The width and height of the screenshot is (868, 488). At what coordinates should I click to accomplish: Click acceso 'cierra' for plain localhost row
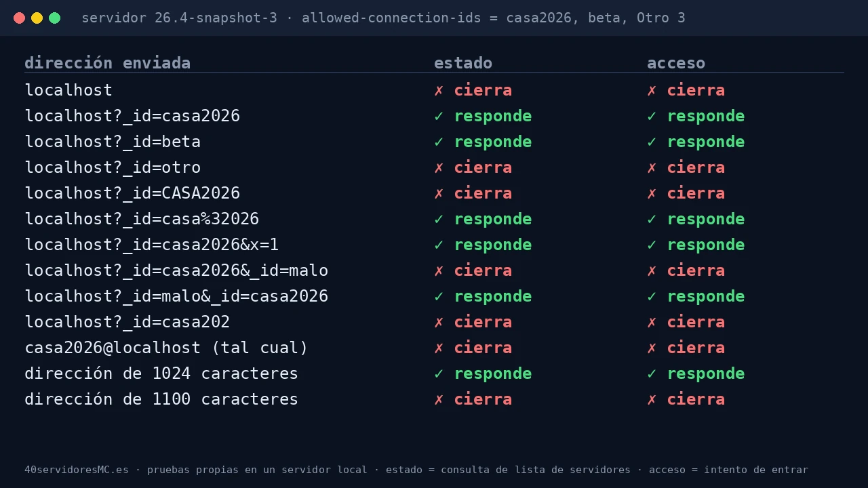click(696, 90)
